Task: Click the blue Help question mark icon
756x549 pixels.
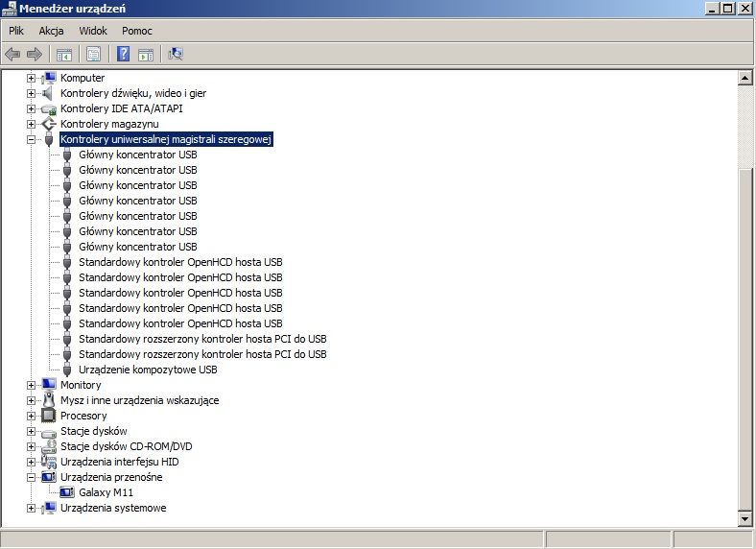Action: point(124,54)
